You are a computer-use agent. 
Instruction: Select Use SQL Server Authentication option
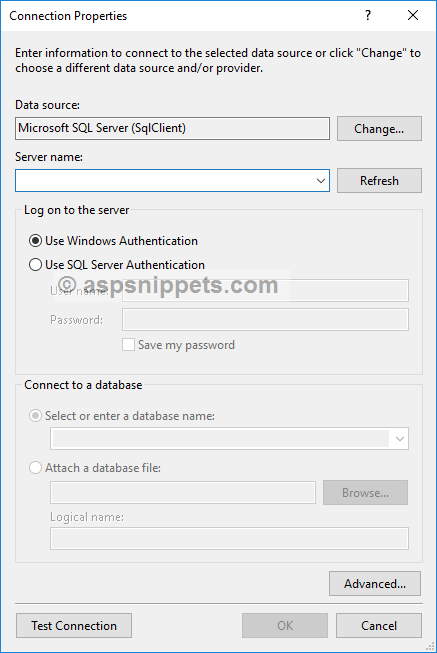35,265
